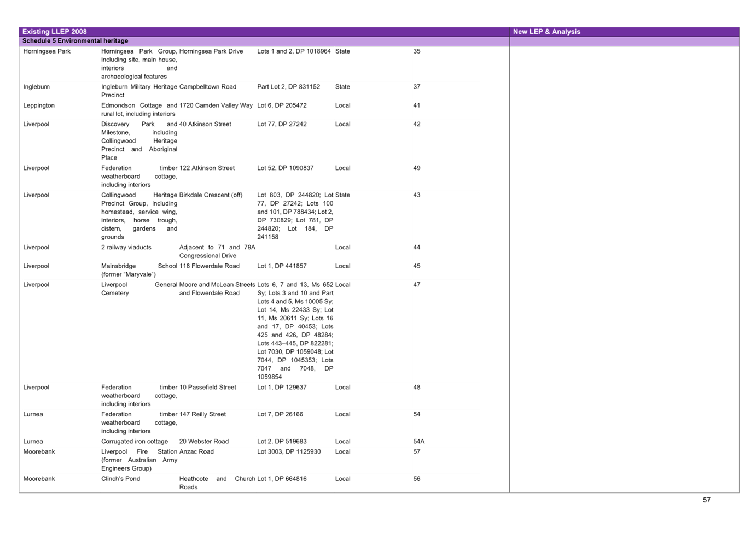Select '147 Reilly Street' address
Screen dimensions: 756x534
pos(202,414)
